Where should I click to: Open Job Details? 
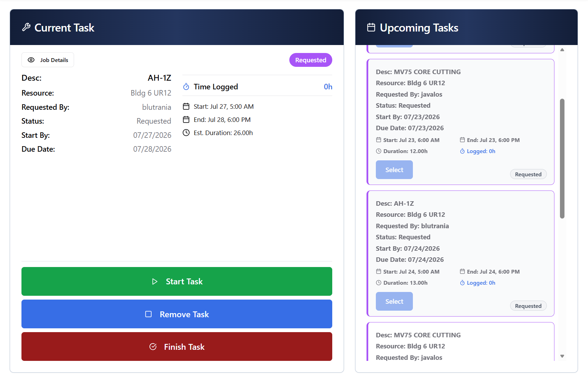tap(48, 60)
